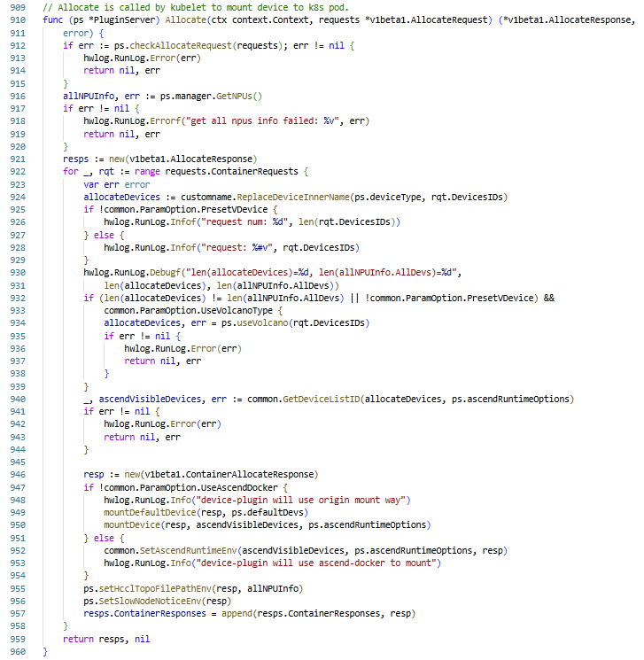Click the string 'request num: %d'

[x=244, y=222]
